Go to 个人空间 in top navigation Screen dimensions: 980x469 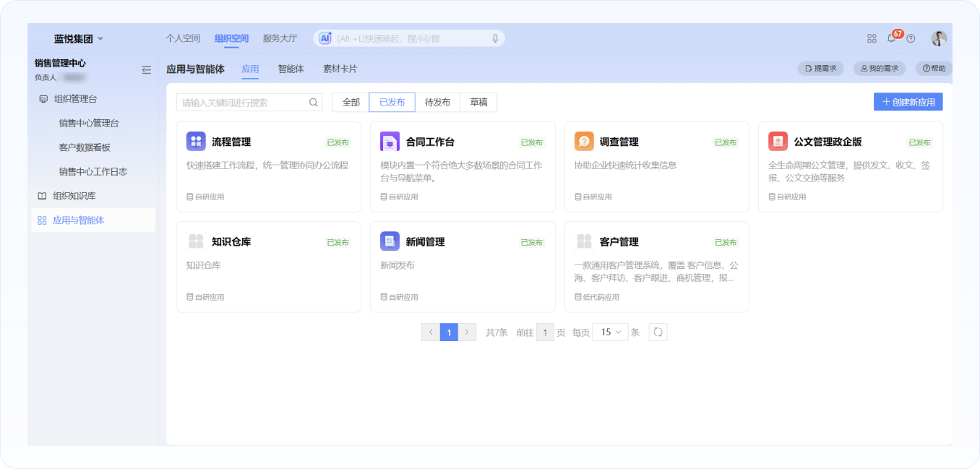(182, 38)
